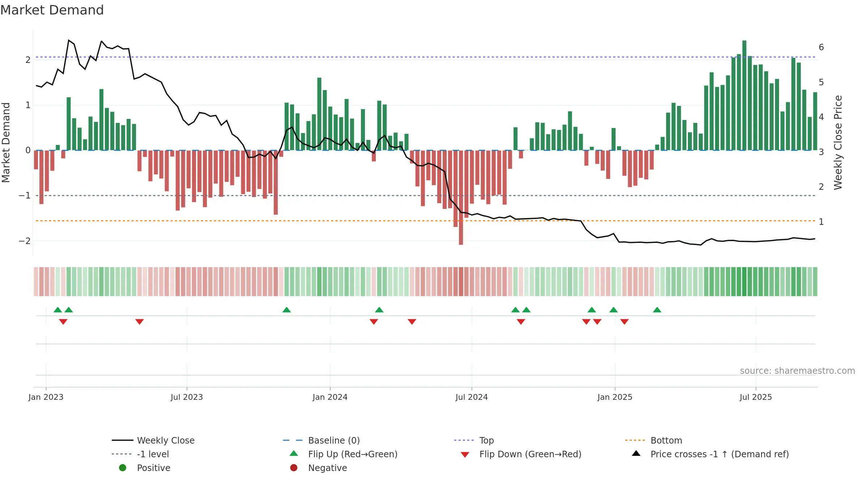868x488 pixels.
Task: Click the Weekly Close legend entry
Action: tap(153, 440)
